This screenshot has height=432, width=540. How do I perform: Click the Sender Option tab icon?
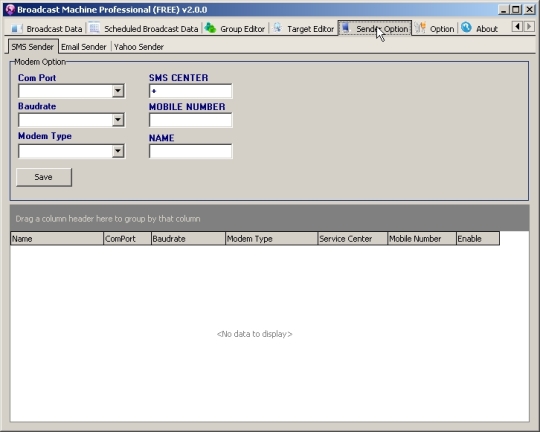coord(345,28)
